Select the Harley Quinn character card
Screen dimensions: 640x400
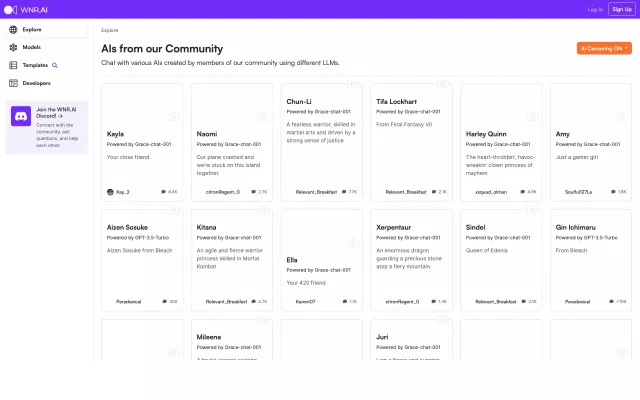coord(500,140)
